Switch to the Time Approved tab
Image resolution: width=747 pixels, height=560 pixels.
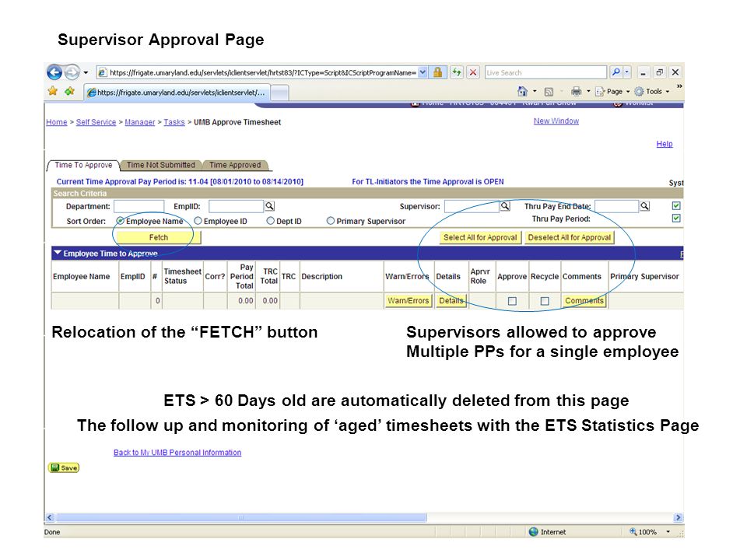(235, 165)
